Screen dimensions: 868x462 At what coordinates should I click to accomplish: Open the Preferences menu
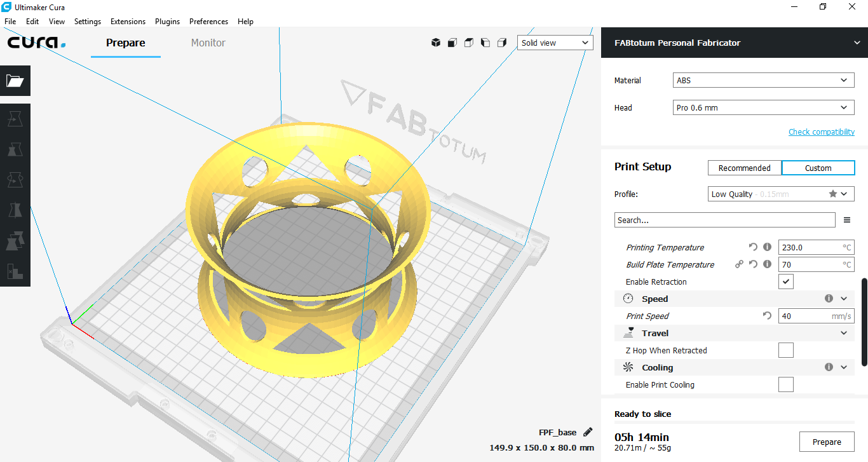point(208,21)
